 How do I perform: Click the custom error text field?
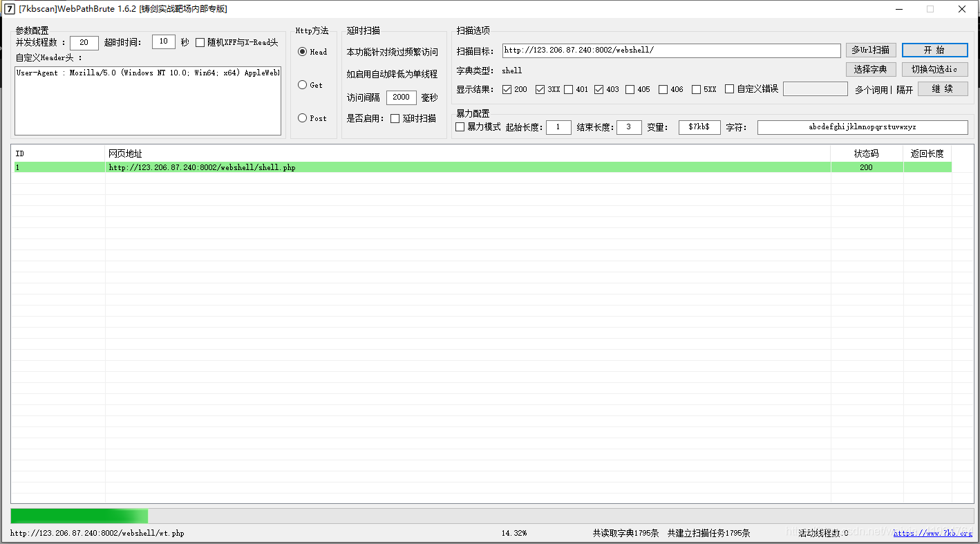(x=816, y=89)
